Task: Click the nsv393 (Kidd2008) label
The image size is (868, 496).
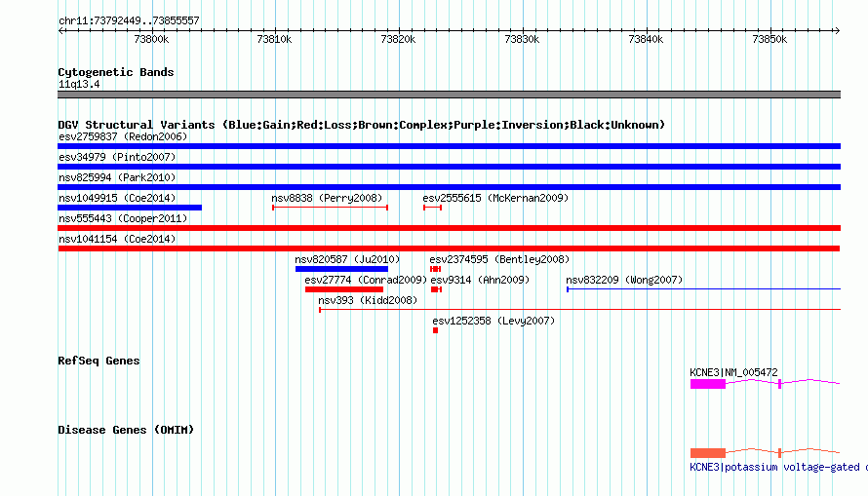Action: click(368, 300)
